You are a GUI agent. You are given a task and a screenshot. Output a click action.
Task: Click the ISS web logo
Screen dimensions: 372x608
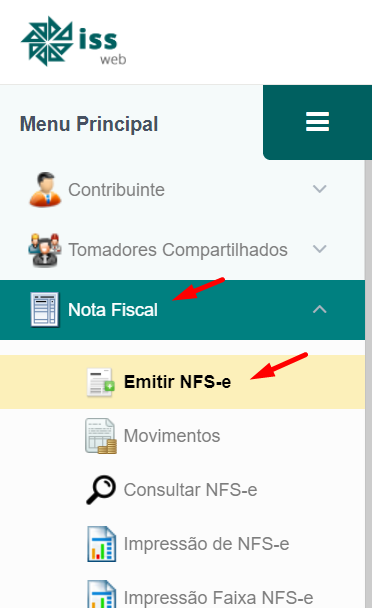74,41
